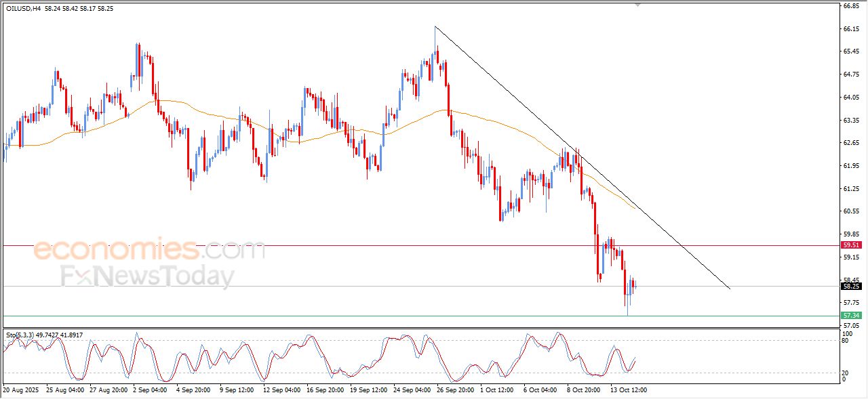Click the FxNewsToday watermark text
868x399 pixels.
pos(148,277)
